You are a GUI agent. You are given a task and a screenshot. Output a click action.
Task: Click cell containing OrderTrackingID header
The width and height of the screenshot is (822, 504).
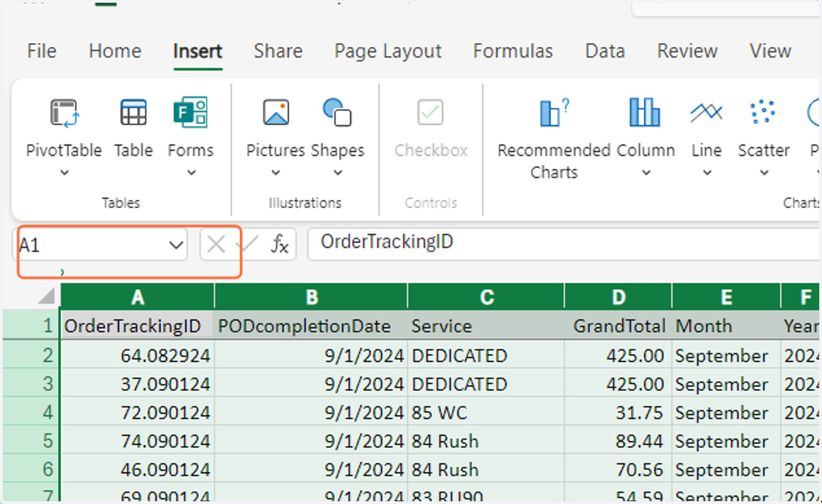click(138, 326)
